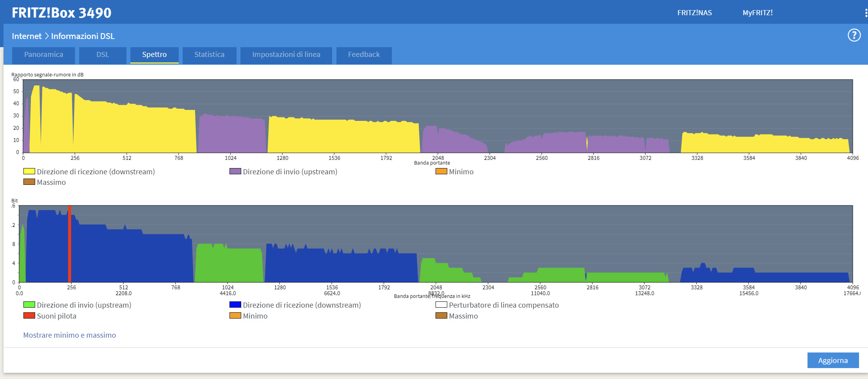
Task: Open the Panoramica tab
Action: (43, 55)
